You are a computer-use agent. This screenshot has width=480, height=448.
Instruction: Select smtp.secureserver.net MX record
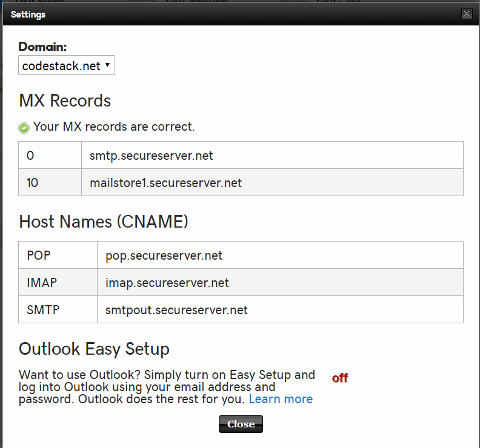click(152, 156)
